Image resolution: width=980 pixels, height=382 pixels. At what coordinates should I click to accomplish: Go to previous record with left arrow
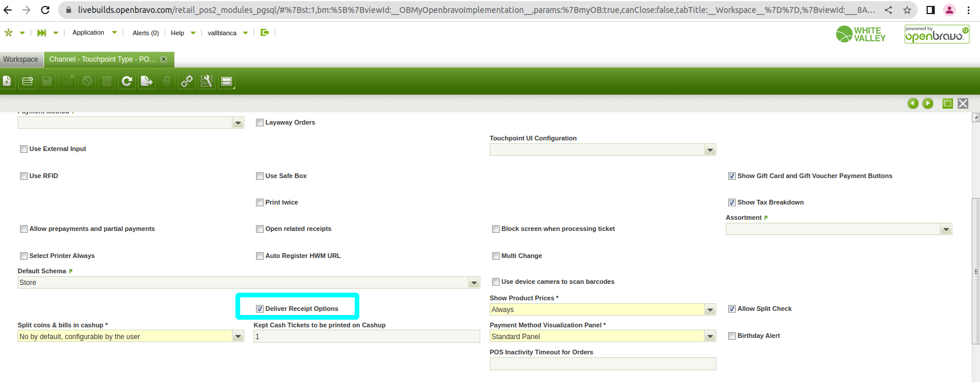point(912,103)
